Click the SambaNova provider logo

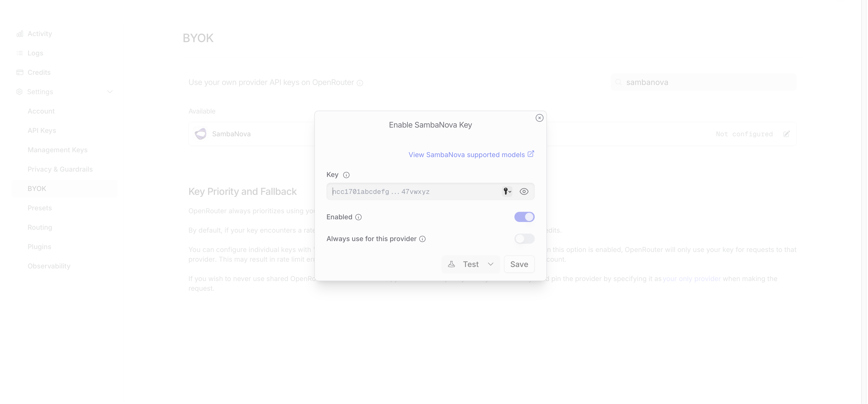(201, 134)
